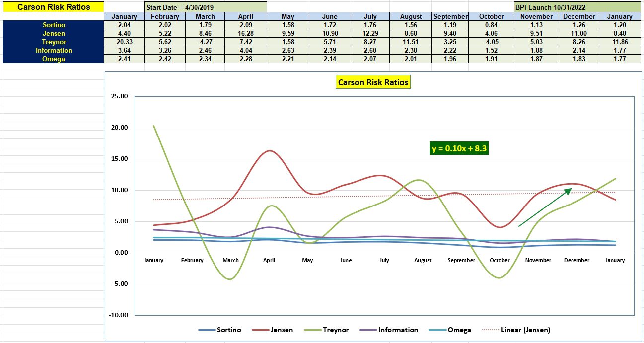The width and height of the screenshot is (644, 343).
Task: Select the February column header in the table
Action: click(x=165, y=16)
